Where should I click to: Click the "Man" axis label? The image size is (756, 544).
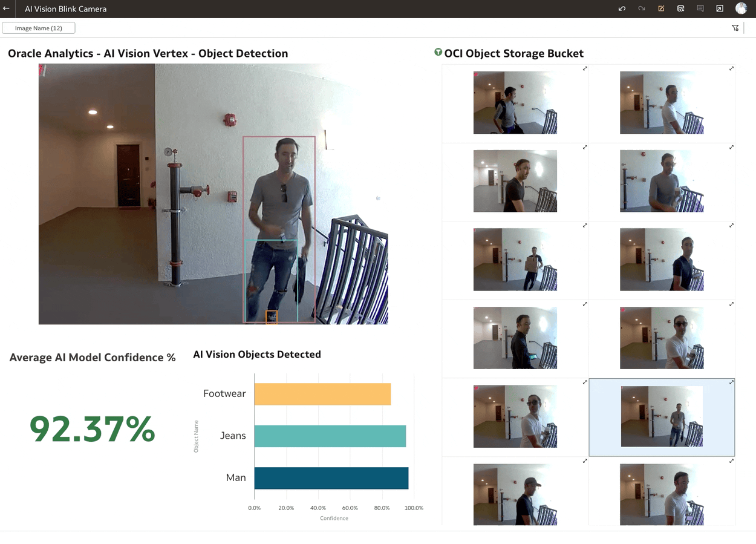[x=236, y=478]
